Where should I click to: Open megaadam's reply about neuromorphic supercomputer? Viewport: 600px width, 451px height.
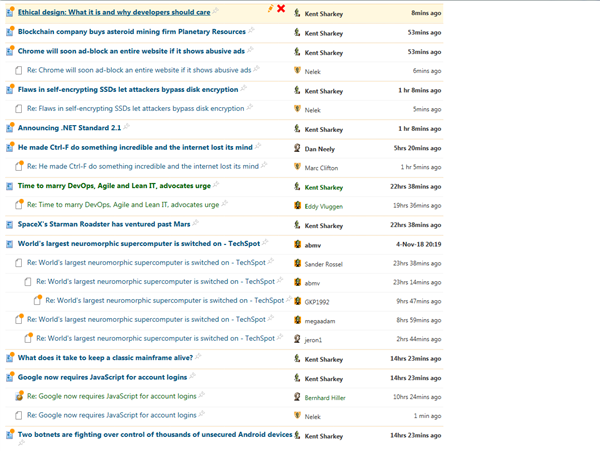click(146, 319)
